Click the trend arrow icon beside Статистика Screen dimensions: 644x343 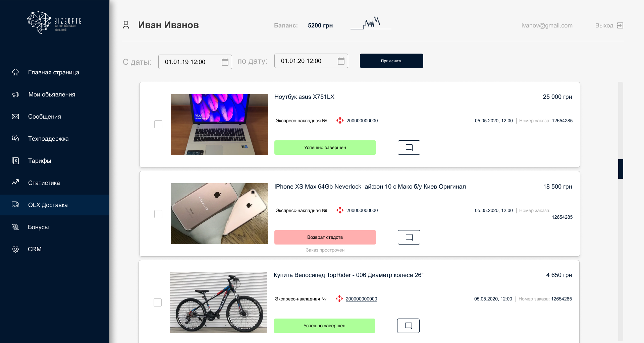pos(15,182)
